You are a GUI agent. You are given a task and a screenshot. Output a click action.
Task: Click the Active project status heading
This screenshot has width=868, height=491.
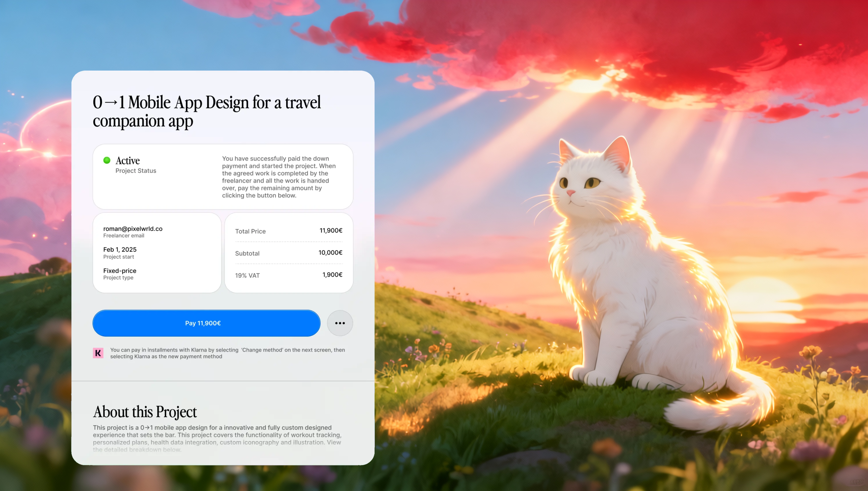point(127,161)
